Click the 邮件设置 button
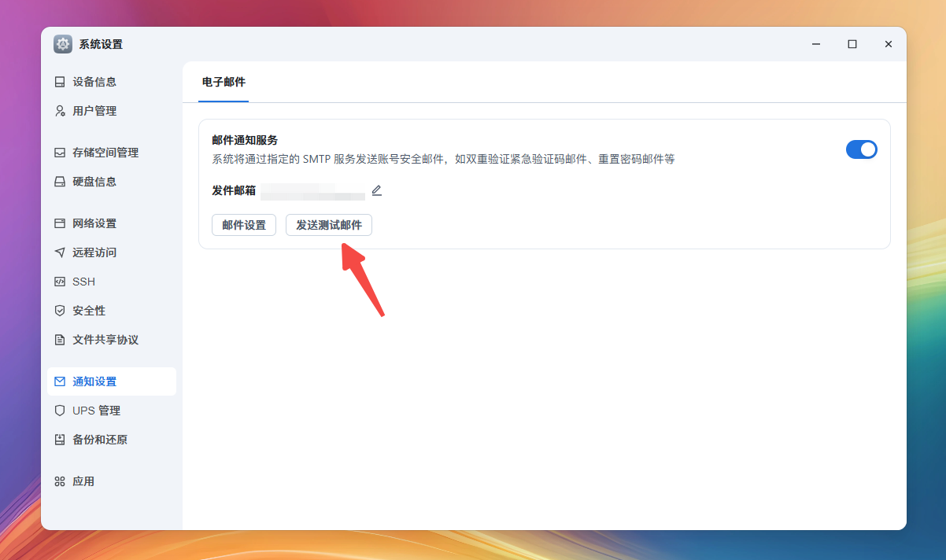Viewport: 946px width, 560px height. pyautogui.click(x=243, y=224)
